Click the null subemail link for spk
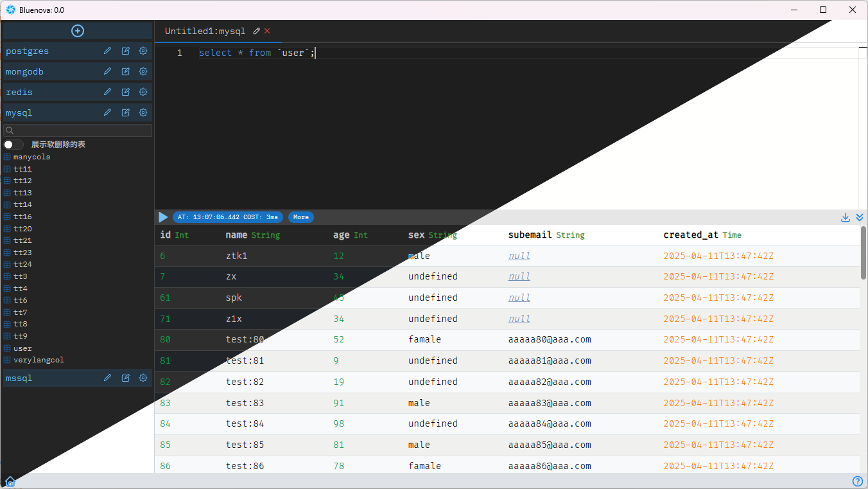Screen dimensions: 868x489 [x=519, y=298]
